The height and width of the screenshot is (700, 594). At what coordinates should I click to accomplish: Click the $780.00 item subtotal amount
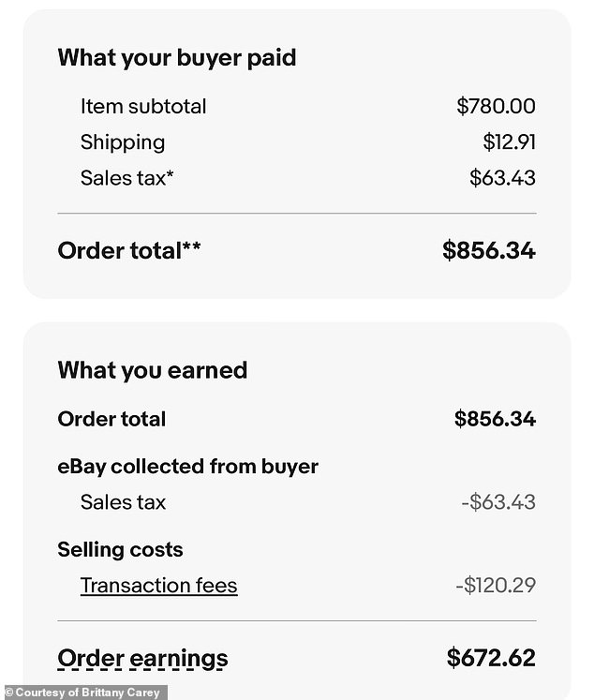click(496, 106)
